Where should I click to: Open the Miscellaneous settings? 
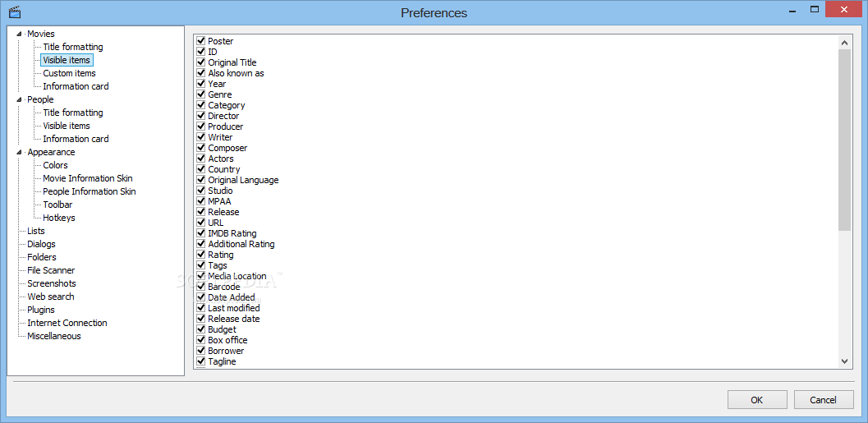(x=53, y=336)
